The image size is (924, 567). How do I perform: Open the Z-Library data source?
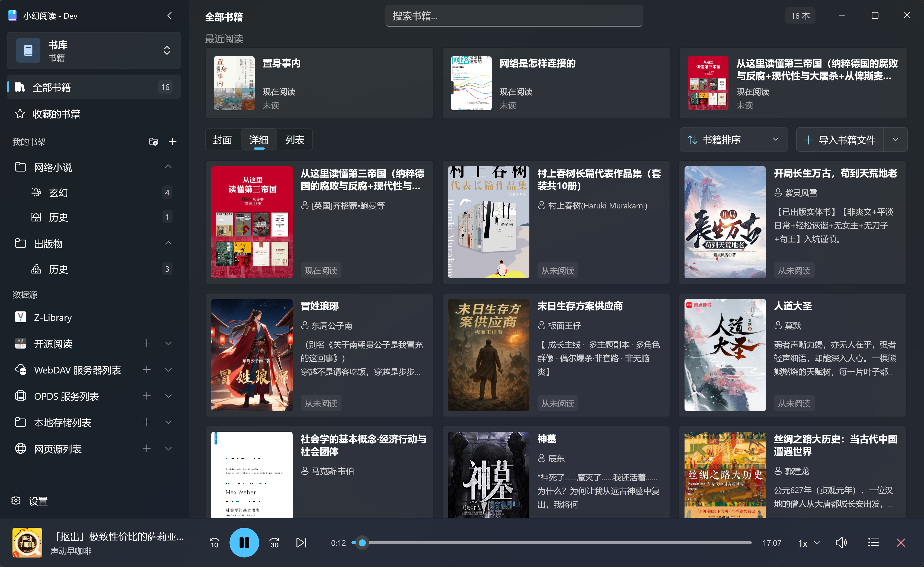click(53, 317)
